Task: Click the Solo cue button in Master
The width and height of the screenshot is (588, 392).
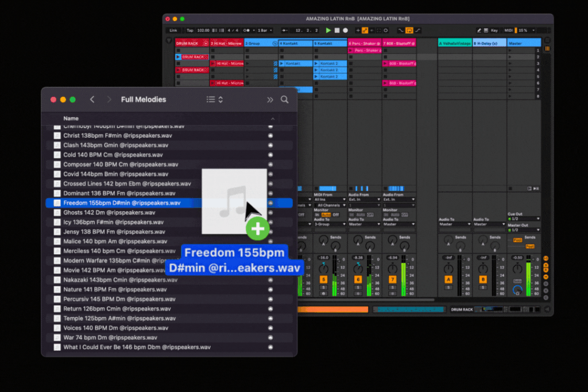Action: [x=517, y=281]
